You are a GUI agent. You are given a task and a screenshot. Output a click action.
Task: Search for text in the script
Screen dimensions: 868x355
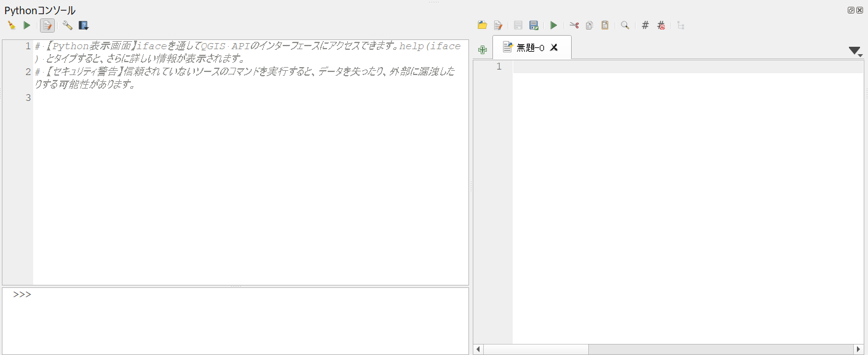pos(625,25)
